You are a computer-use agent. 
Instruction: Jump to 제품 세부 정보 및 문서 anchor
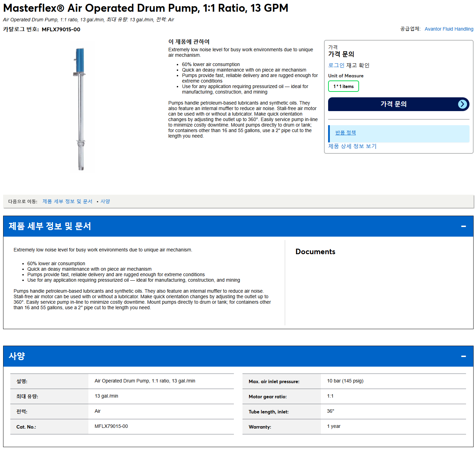click(67, 202)
